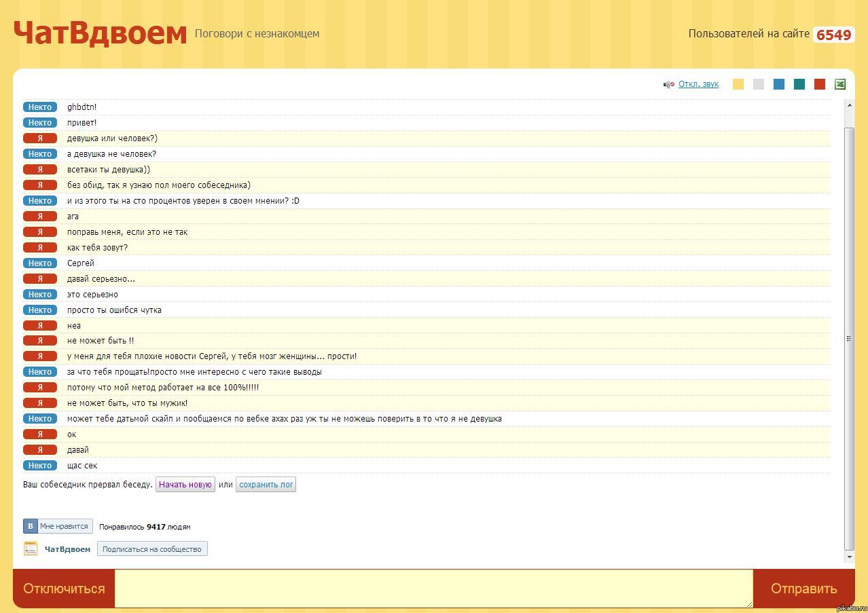Save the chat via сохранить лог

(x=266, y=485)
